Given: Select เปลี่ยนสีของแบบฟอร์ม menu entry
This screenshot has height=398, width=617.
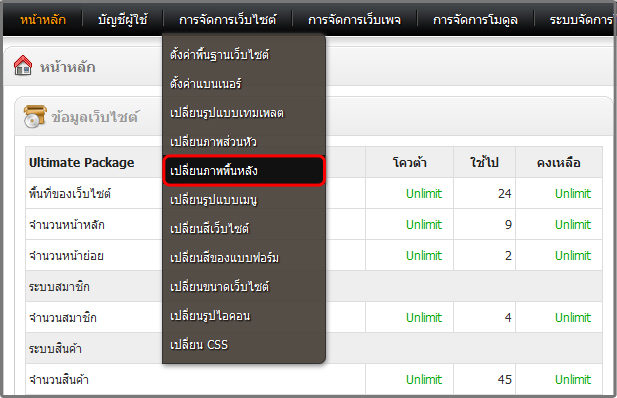Looking at the screenshot, I should pyautogui.click(x=244, y=257).
